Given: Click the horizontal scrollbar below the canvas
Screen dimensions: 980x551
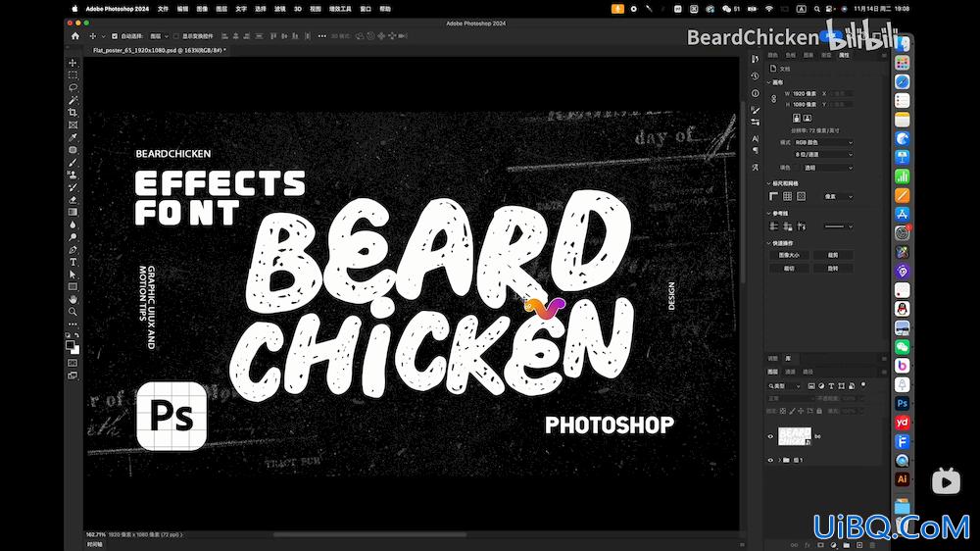Looking at the screenshot, I should click(x=370, y=534).
